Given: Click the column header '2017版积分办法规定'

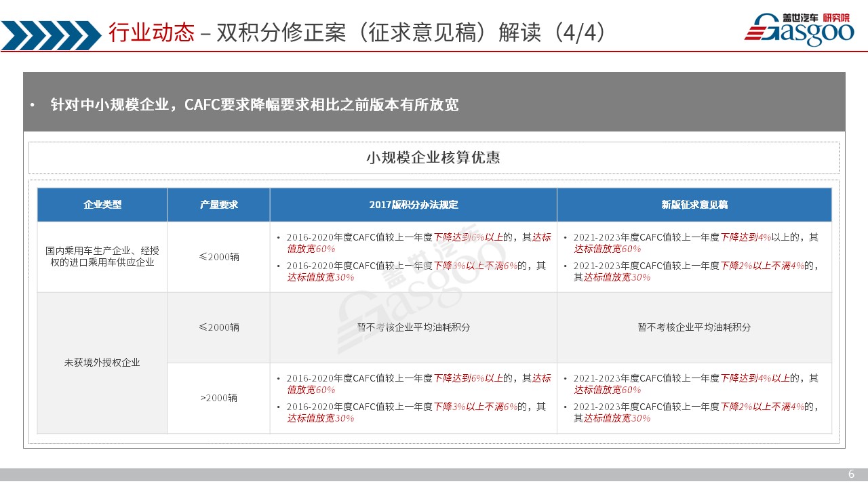Looking at the screenshot, I should click(x=414, y=204).
